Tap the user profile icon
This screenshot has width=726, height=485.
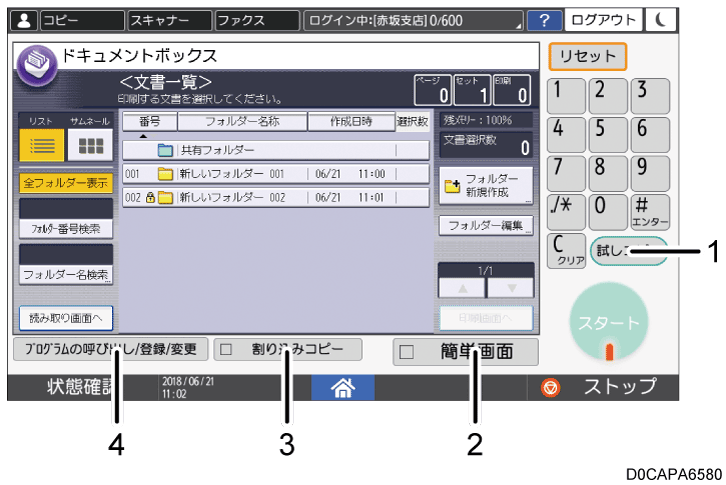click(24, 20)
